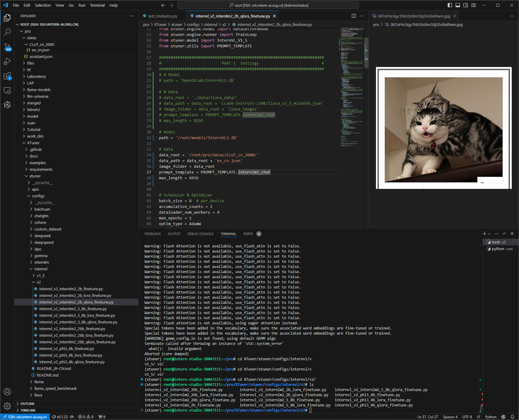Screen dimensions: 519x420
Task: Open ex_cn.json in explorer
Action: coord(76,50)
